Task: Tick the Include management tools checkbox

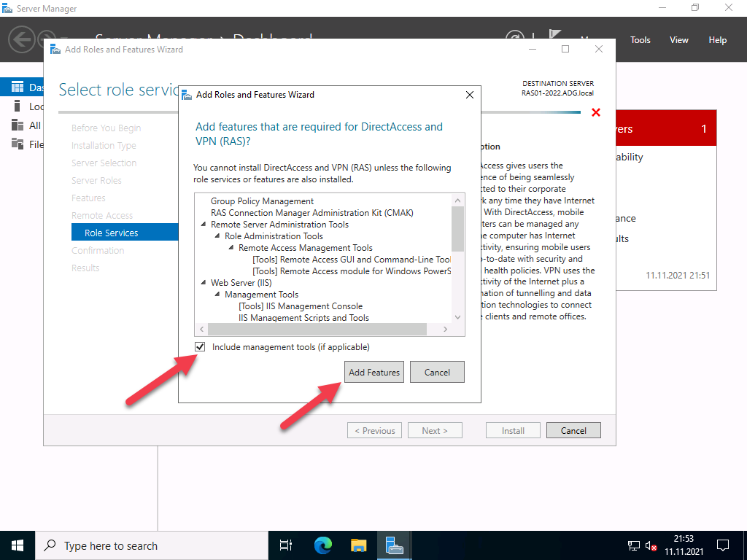Action: (200, 346)
